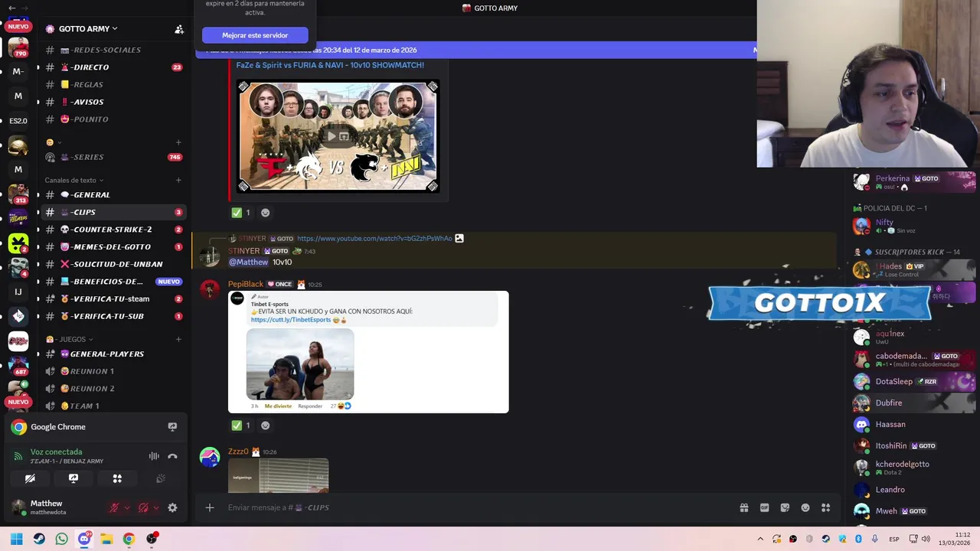Click share screen button in voice panel

point(73,478)
